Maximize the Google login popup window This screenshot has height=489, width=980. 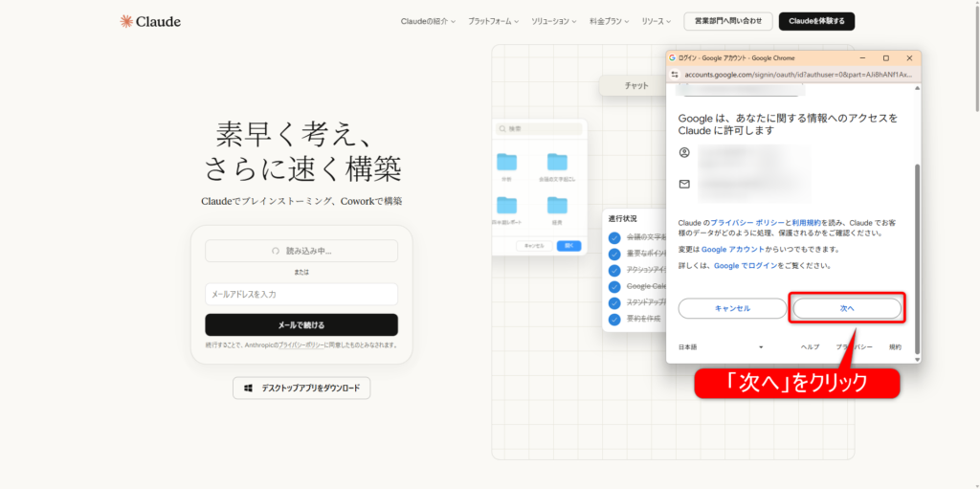885,57
